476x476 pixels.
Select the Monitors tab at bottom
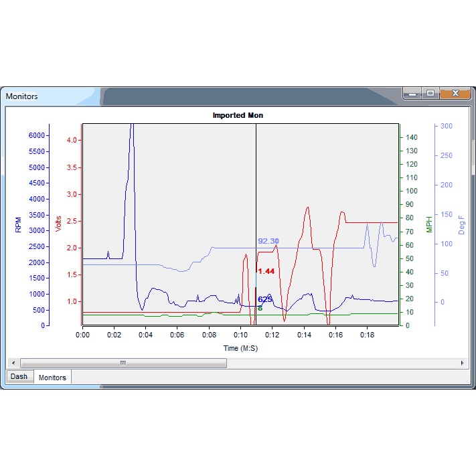click(x=52, y=378)
